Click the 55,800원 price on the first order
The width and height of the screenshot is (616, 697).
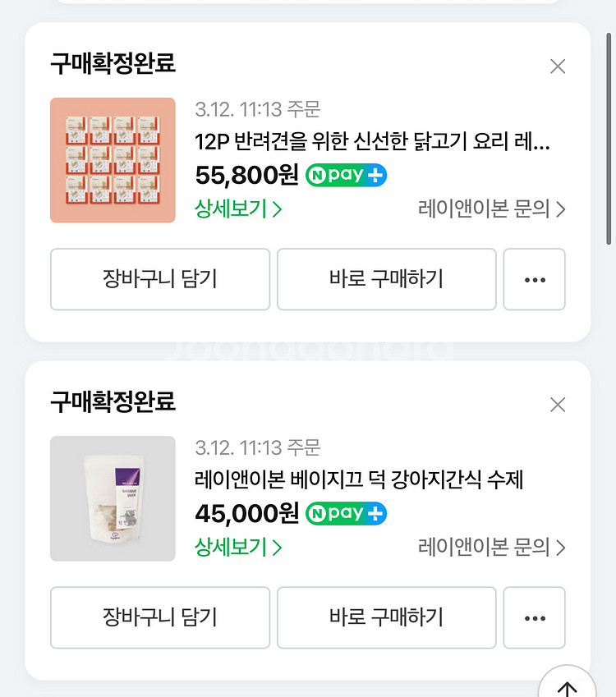tap(247, 176)
